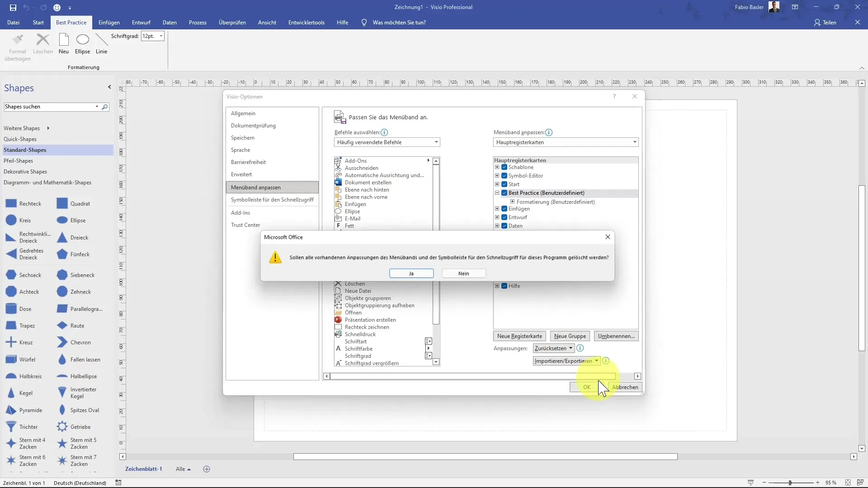Open the Zeichenblatt-1 page tab
Screen dimensions: 868x488
click(x=143, y=469)
